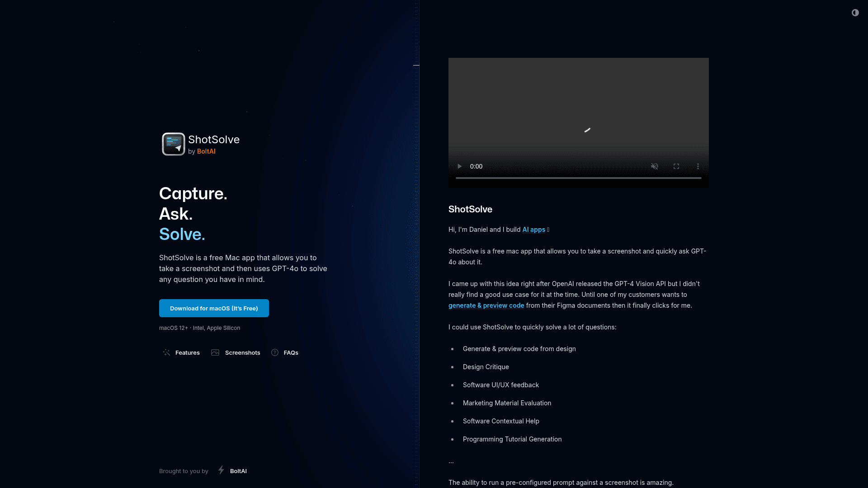
Task: Click the Features sparkle icon
Action: tap(166, 352)
